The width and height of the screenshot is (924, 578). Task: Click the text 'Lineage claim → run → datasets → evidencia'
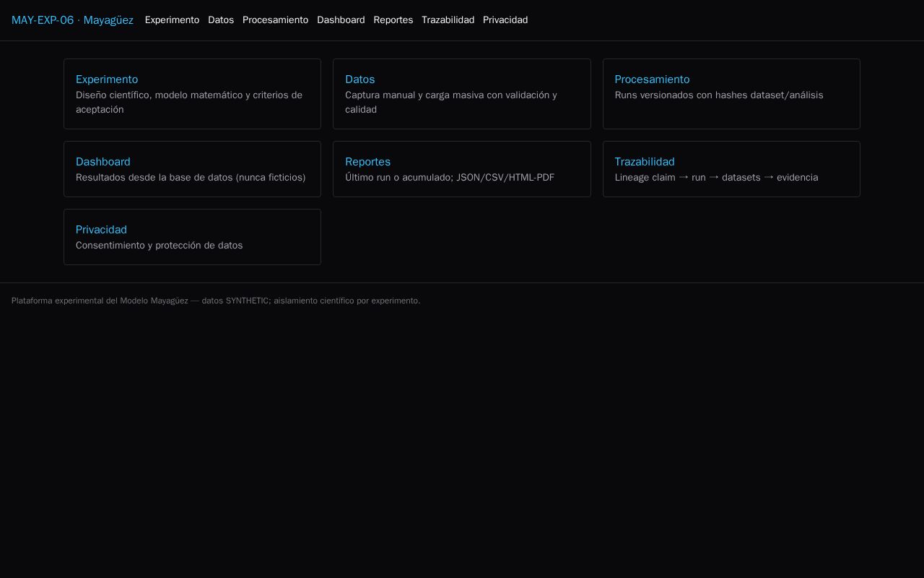[x=717, y=178]
